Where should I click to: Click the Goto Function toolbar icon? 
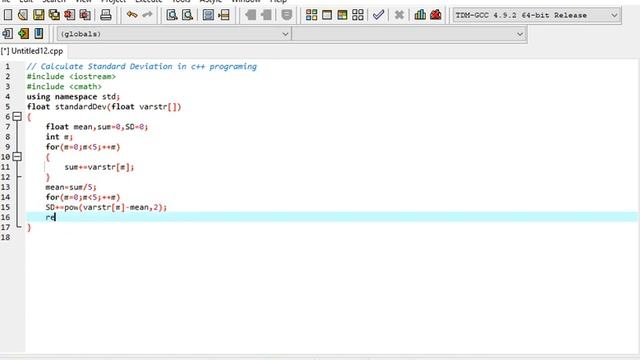pyautogui.click(x=208, y=15)
